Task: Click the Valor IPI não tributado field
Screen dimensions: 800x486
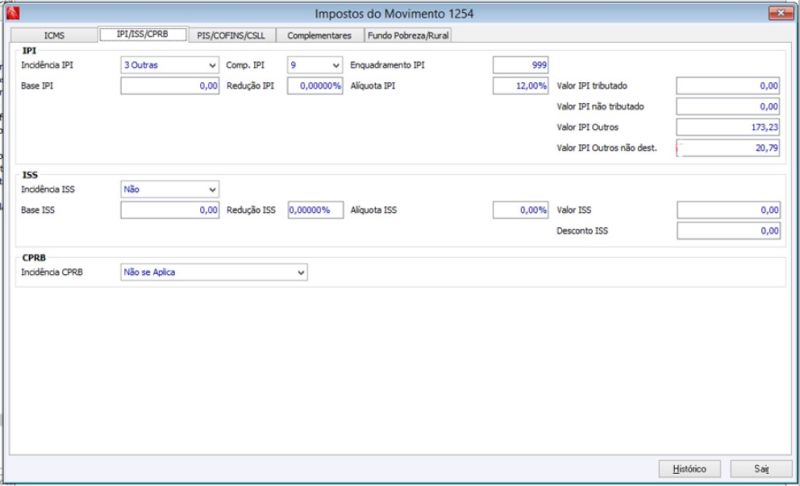Action: [x=728, y=107]
